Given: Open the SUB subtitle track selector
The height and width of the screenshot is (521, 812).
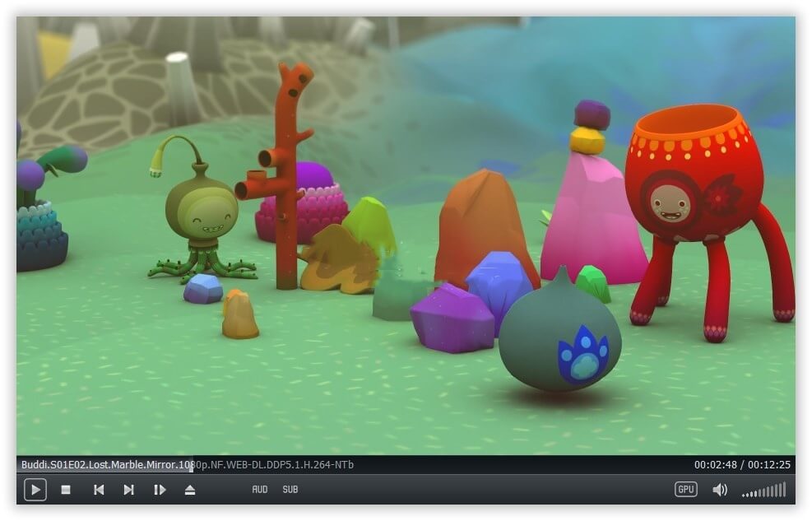Looking at the screenshot, I should (290, 490).
